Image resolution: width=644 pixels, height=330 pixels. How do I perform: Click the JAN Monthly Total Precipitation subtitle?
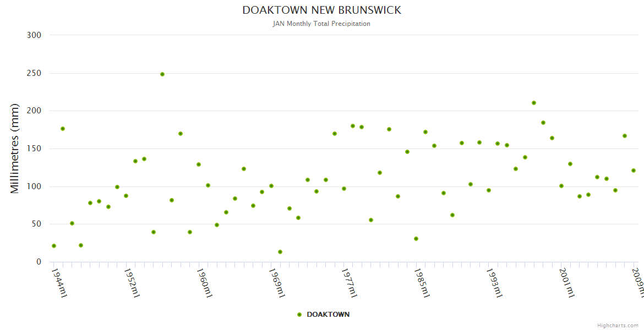(x=321, y=24)
